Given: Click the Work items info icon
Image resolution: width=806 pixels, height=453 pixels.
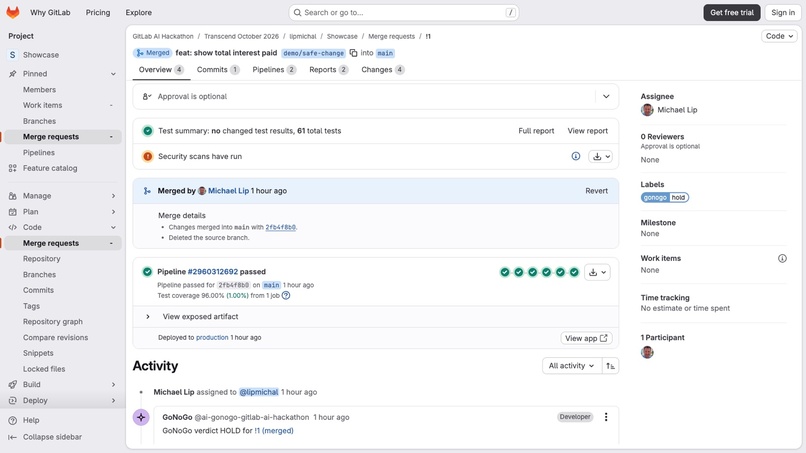Looking at the screenshot, I should click(x=782, y=259).
